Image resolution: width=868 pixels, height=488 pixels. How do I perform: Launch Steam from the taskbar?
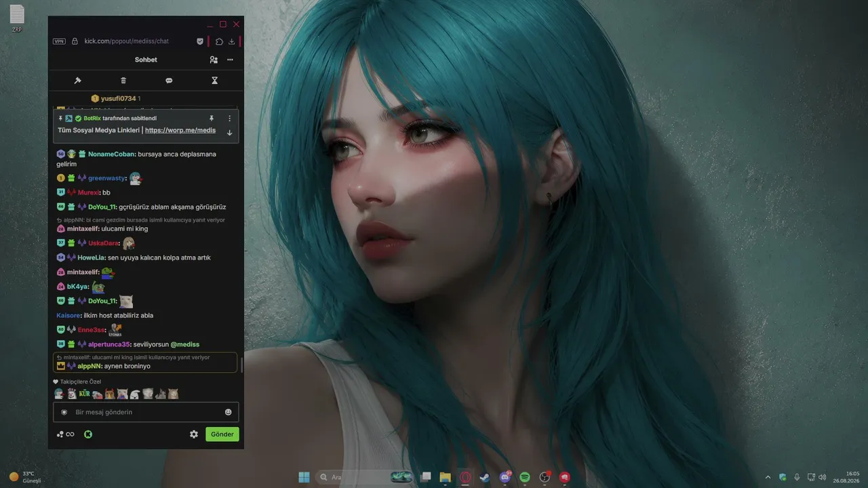[x=484, y=477]
